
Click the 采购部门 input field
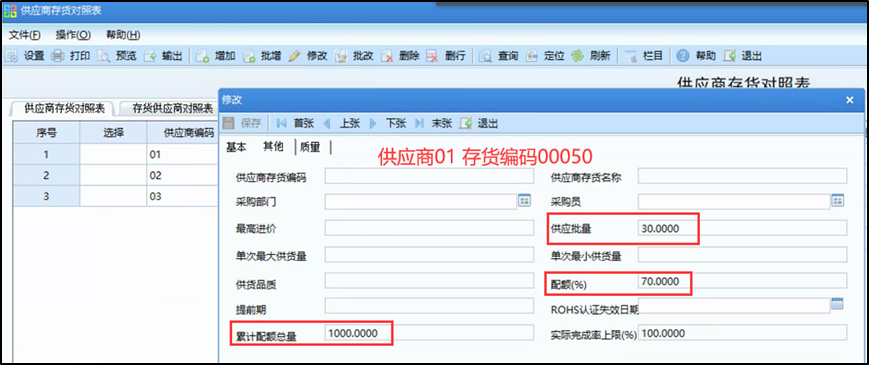421,202
